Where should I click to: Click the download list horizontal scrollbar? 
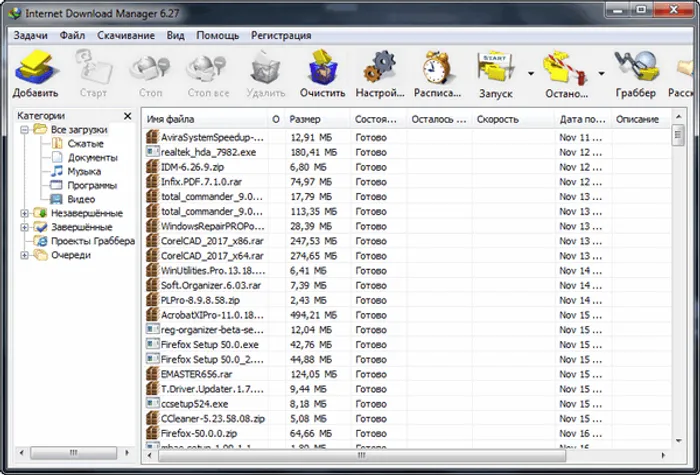pos(362,455)
